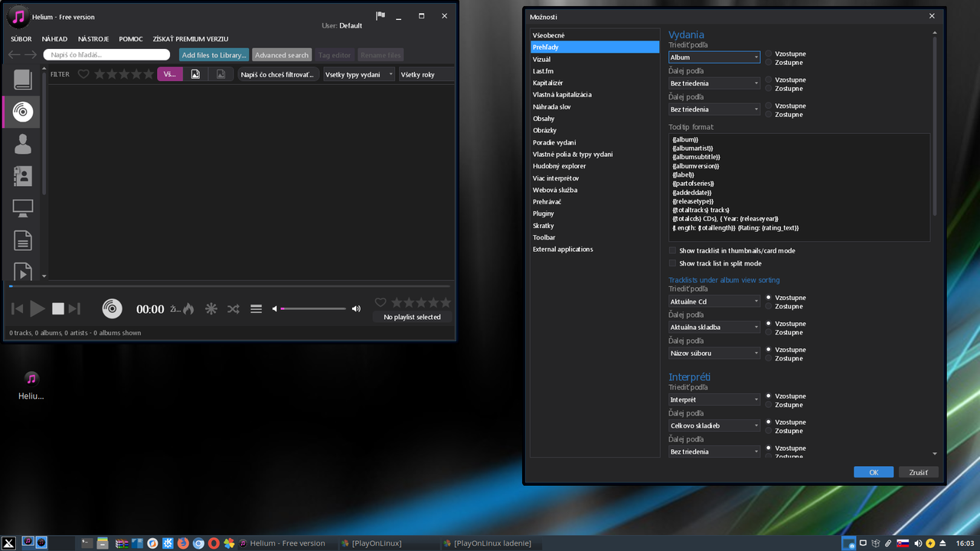
Task: Toggle shuffle mode in player
Action: [x=234, y=309]
